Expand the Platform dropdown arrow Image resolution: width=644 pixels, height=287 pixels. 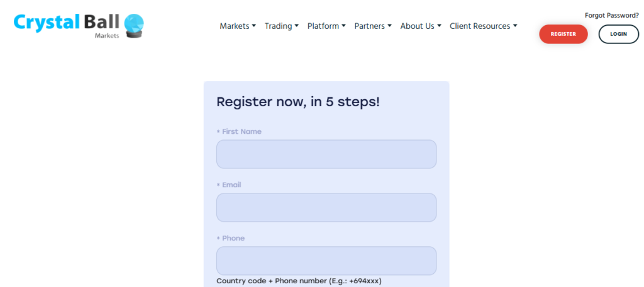(344, 26)
